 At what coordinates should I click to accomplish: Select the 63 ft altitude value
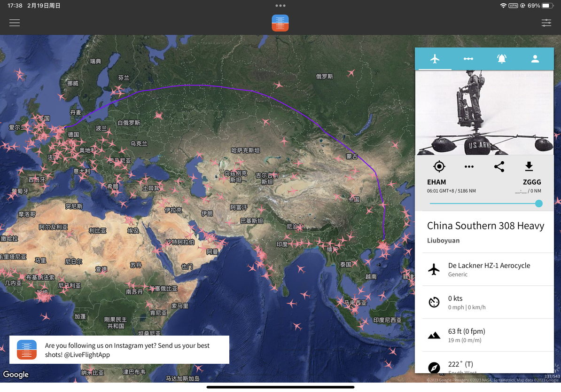click(467, 331)
